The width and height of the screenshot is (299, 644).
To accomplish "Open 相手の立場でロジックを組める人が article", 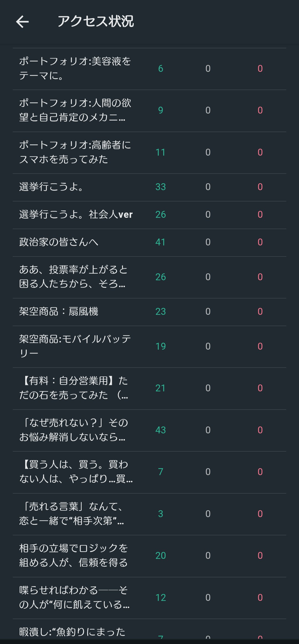I will pyautogui.click(x=74, y=556).
